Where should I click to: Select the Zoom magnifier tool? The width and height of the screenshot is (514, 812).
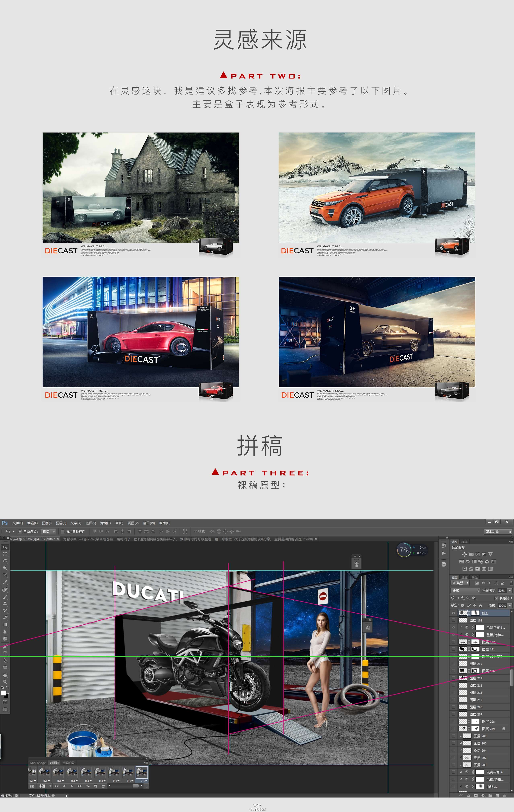click(x=5, y=682)
